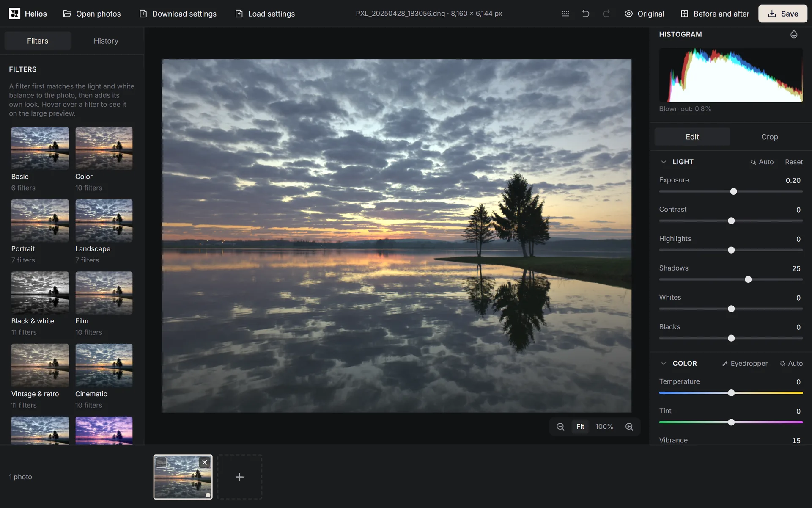
Task: Zoom out of the photo preview
Action: click(560, 427)
